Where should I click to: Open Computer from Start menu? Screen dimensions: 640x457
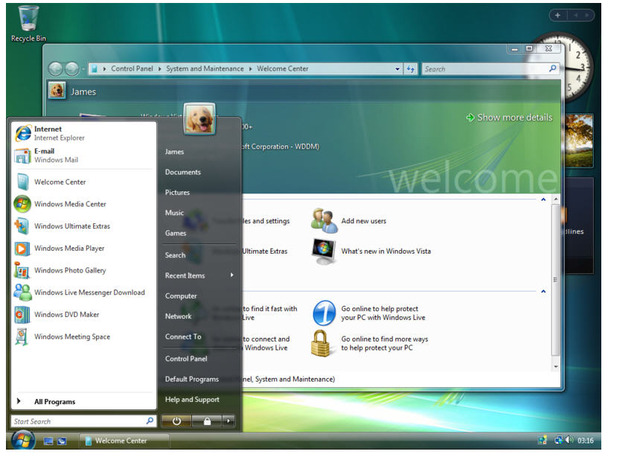click(181, 296)
